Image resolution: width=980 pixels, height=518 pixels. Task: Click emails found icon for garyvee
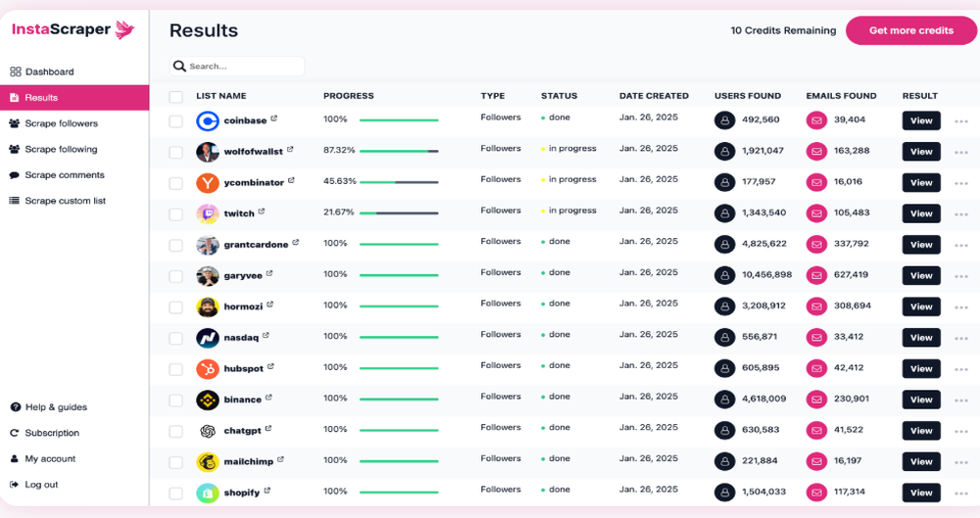[816, 275]
